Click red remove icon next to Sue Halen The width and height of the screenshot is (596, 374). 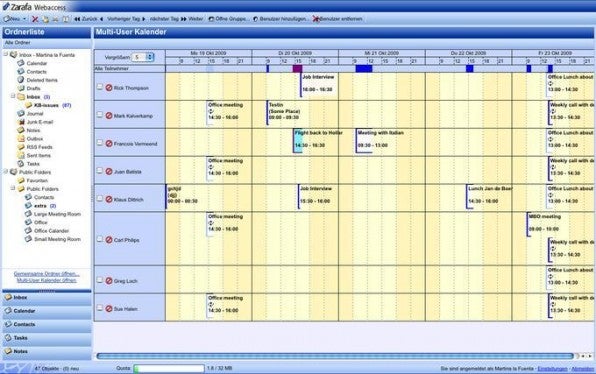coord(109,309)
